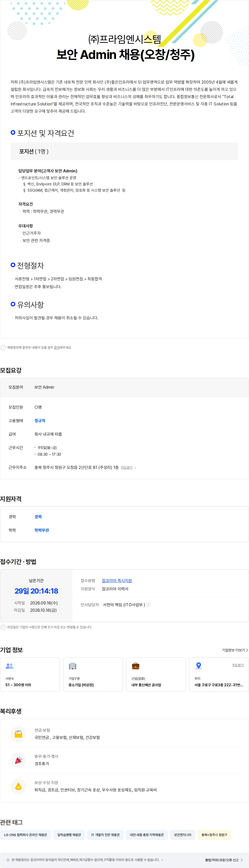Select tag 대전·세종·충청 지역채용관
This screenshot has width=249, height=868.
pyautogui.click(x=147, y=835)
